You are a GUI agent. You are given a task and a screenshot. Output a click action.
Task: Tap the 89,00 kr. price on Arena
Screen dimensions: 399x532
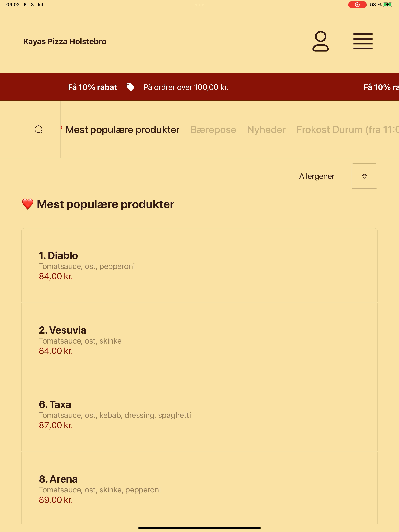(56, 500)
